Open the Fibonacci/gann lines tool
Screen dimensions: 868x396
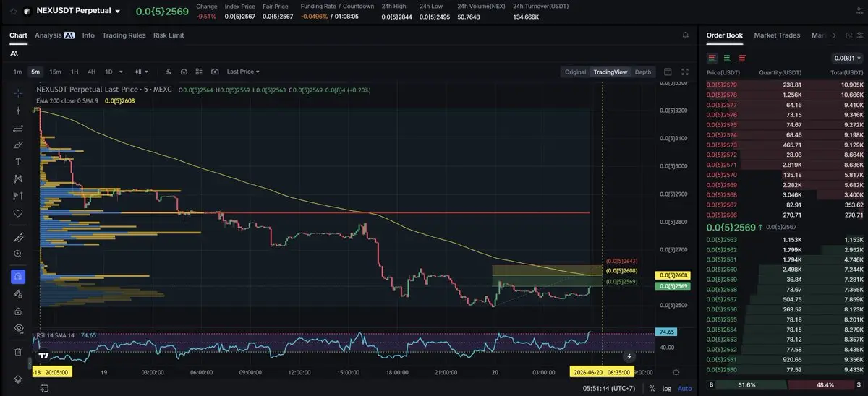pyautogui.click(x=18, y=128)
